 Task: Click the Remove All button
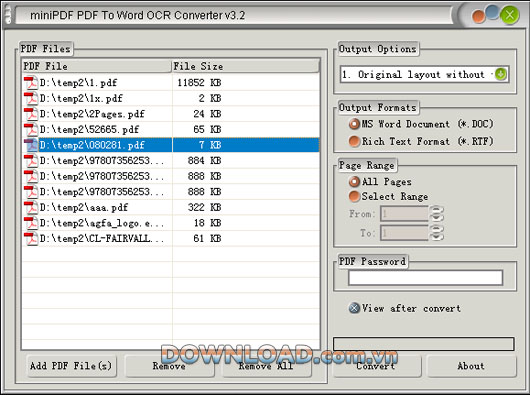[266, 366]
